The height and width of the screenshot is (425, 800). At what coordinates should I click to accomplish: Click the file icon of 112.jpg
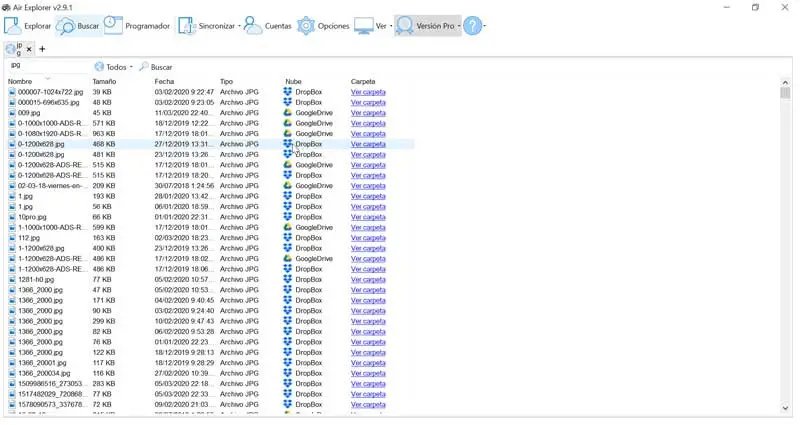tap(12, 238)
